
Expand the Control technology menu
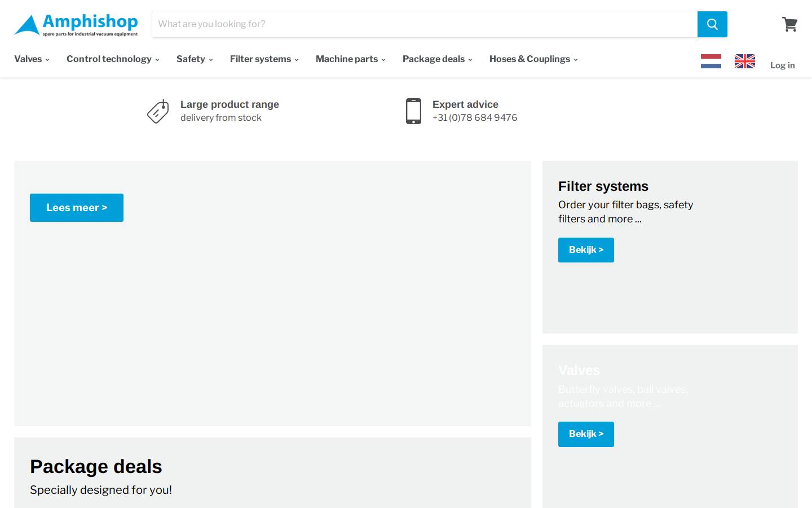pyautogui.click(x=113, y=59)
